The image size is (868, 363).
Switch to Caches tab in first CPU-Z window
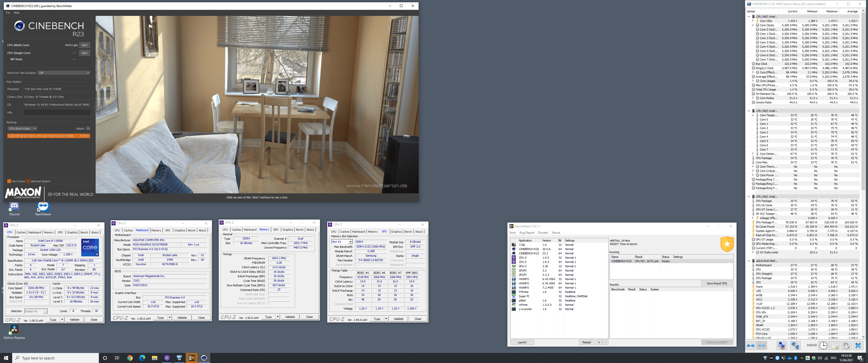pos(21,232)
